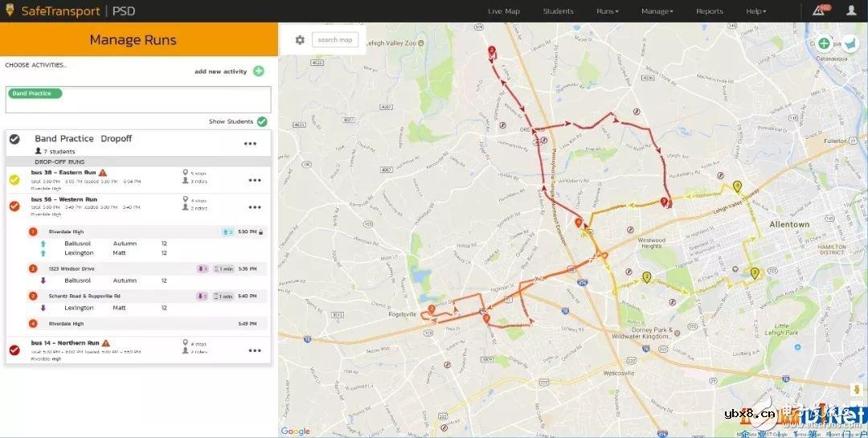Open Band Practice Dropoff three-dot options
Screen dimensions: 868x438
(251, 144)
